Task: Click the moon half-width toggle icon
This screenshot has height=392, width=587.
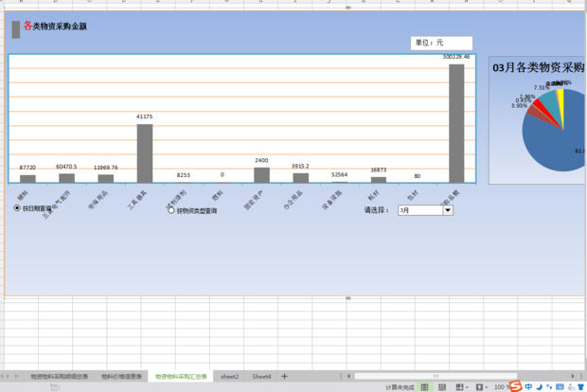Action: (x=540, y=386)
